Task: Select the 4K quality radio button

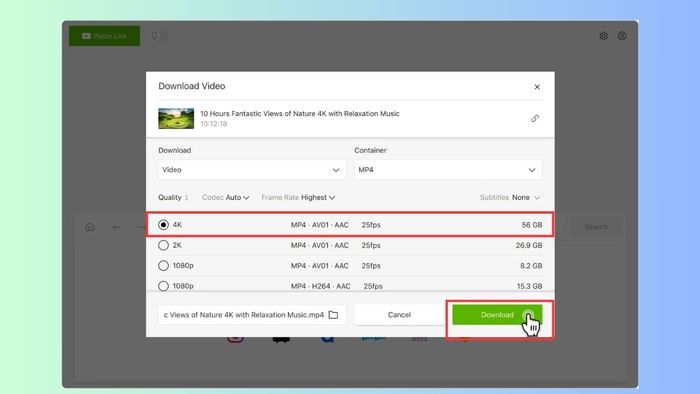Action: point(163,224)
